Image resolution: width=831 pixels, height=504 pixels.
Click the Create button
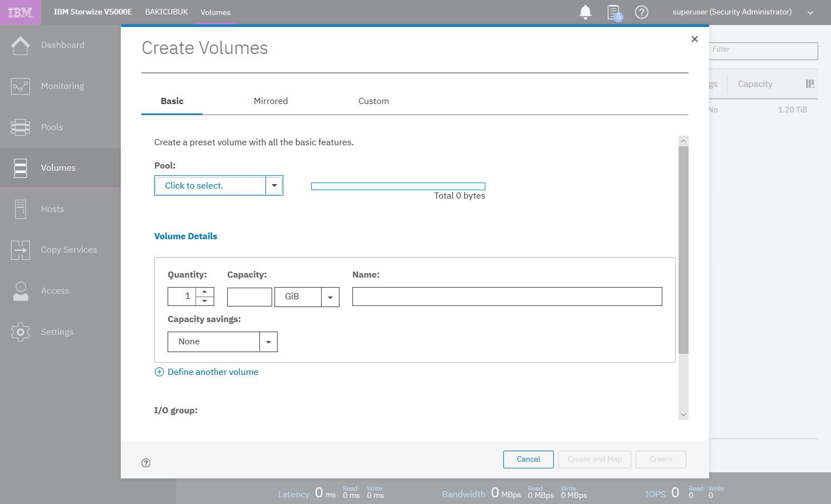coord(661,459)
